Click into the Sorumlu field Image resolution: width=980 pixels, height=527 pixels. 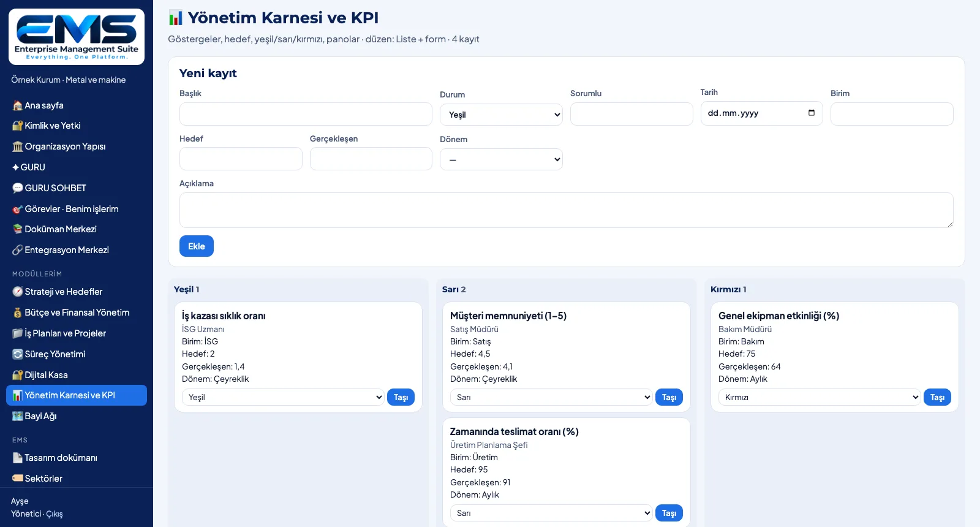click(x=631, y=114)
